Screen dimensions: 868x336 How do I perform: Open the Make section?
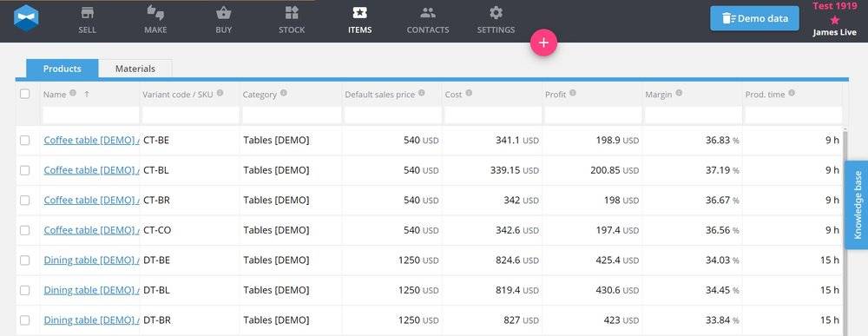point(155,21)
